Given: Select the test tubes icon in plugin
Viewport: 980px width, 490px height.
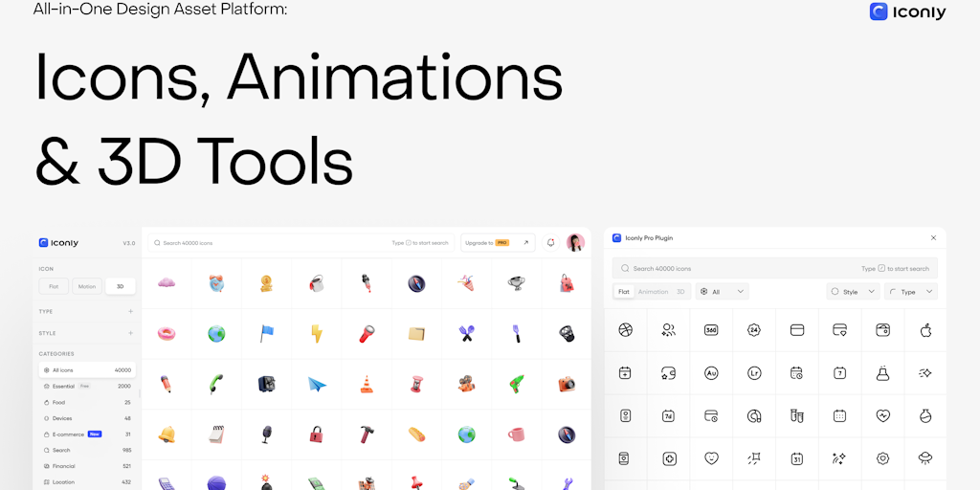Looking at the screenshot, I should pyautogui.click(x=797, y=415).
